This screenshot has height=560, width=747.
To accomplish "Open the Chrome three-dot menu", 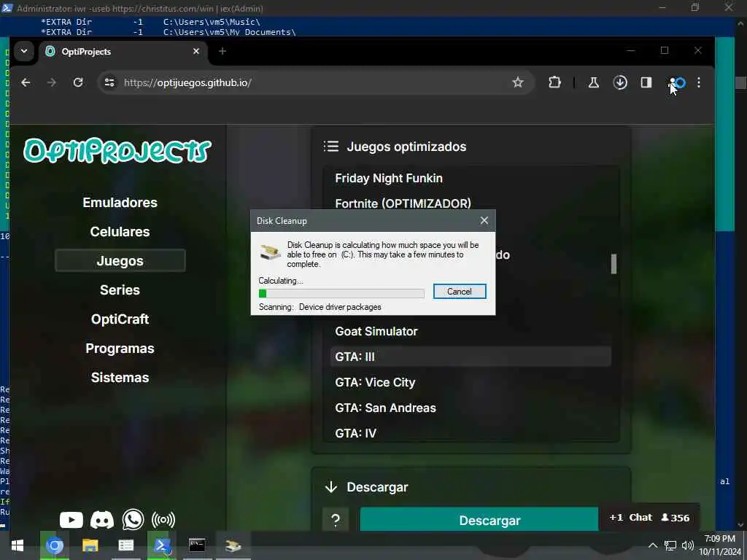I will (x=699, y=82).
